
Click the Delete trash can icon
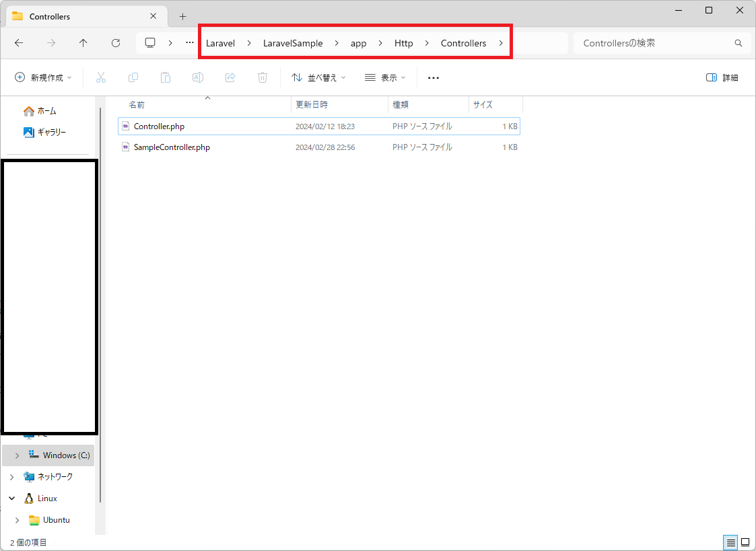click(x=263, y=77)
